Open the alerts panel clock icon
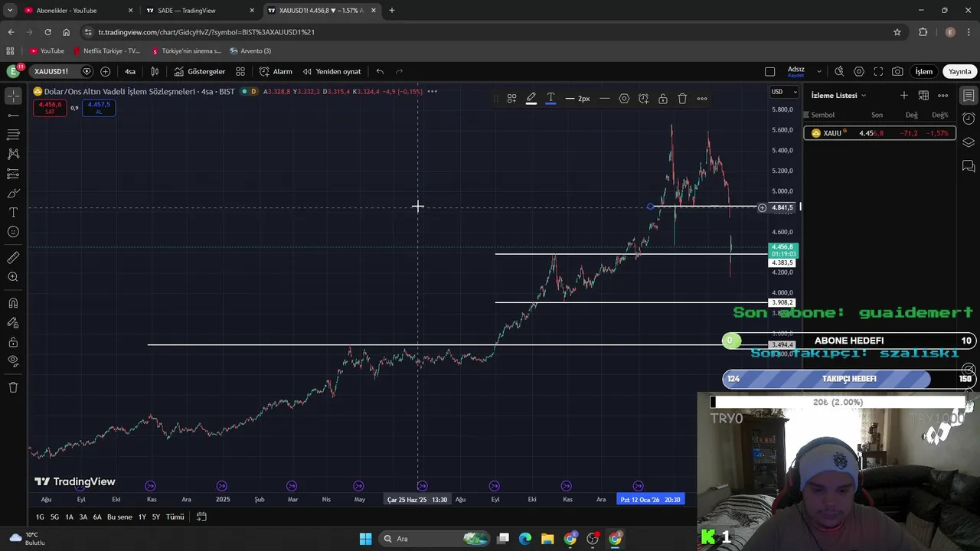 [x=969, y=119]
